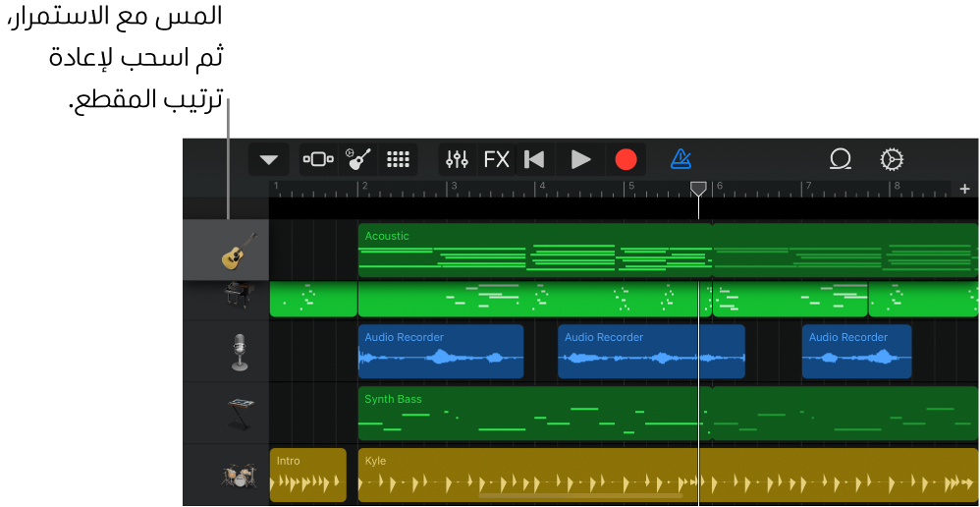Select the grand piano track header
980x507 pixels.
226,300
